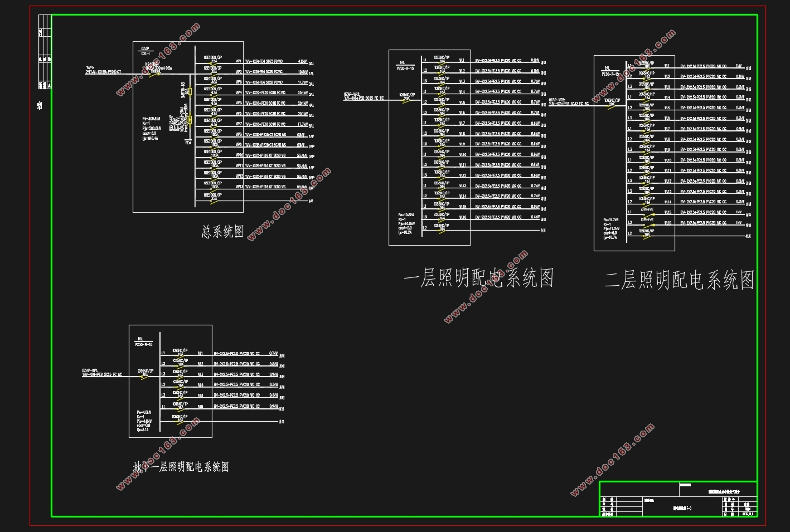This screenshot has height=532, width=790.
Task: Select 0ZAP-WP2 incoming feeder text in 一层 diagram
Action: pyautogui.click(x=364, y=96)
